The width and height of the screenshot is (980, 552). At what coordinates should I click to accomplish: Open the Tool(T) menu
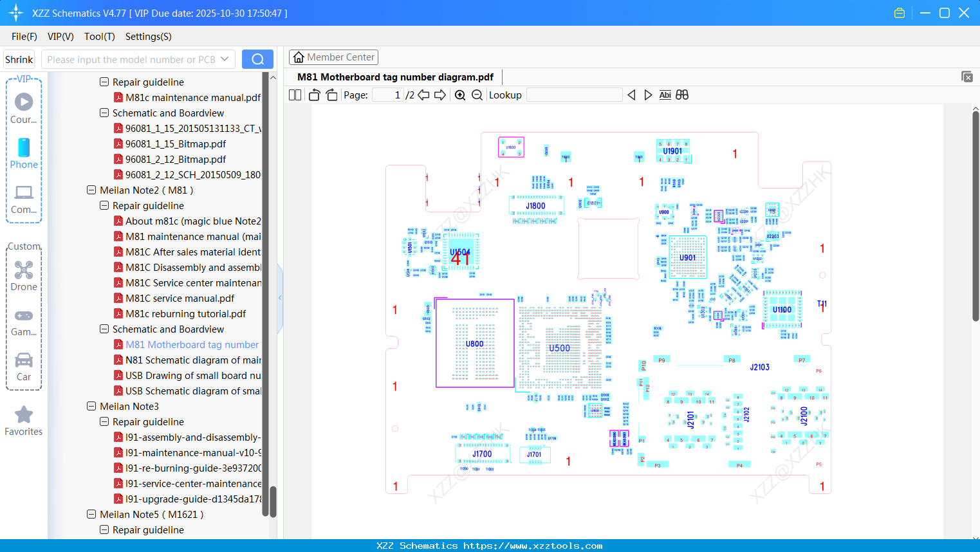click(x=99, y=37)
